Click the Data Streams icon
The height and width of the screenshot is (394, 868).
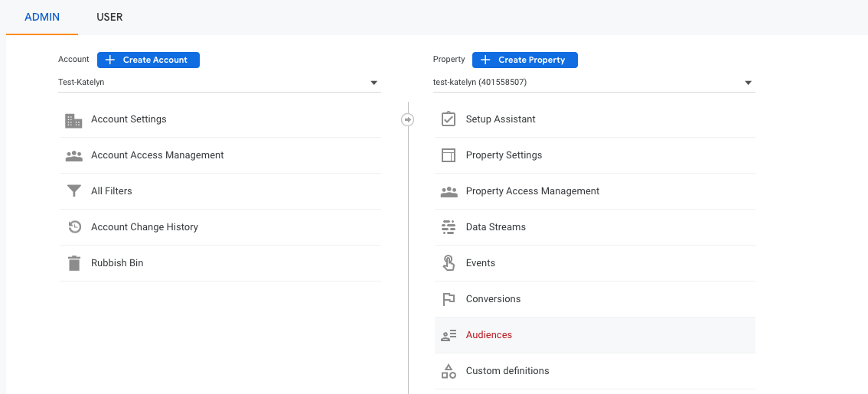[449, 227]
